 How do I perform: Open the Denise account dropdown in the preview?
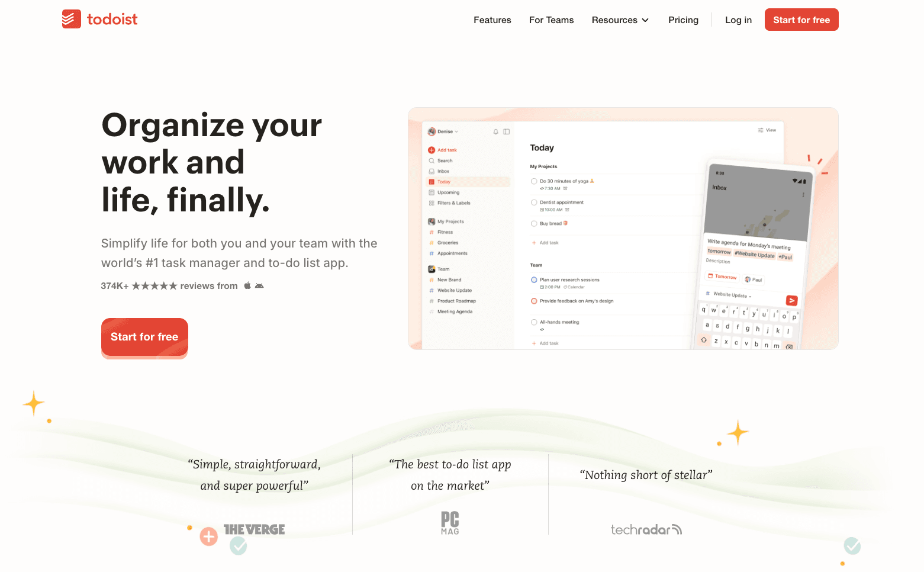pyautogui.click(x=443, y=131)
